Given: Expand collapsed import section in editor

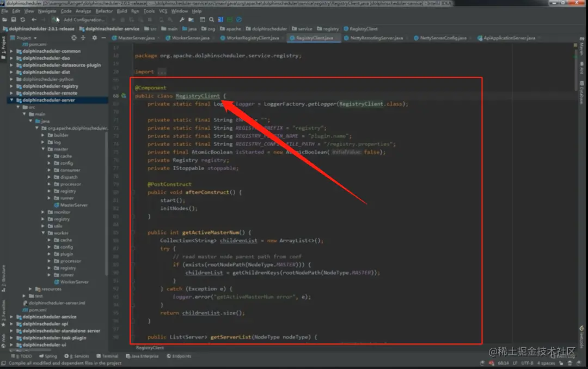Looking at the screenshot, I should pos(162,72).
